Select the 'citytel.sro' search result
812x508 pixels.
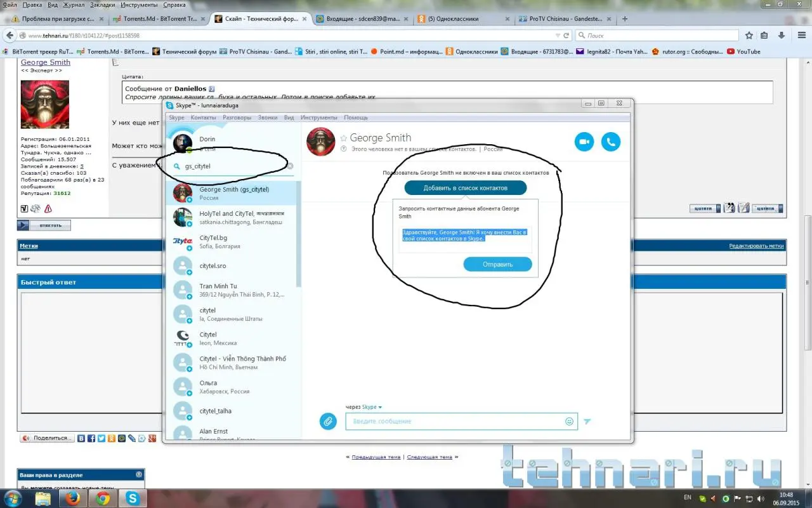tap(231, 266)
